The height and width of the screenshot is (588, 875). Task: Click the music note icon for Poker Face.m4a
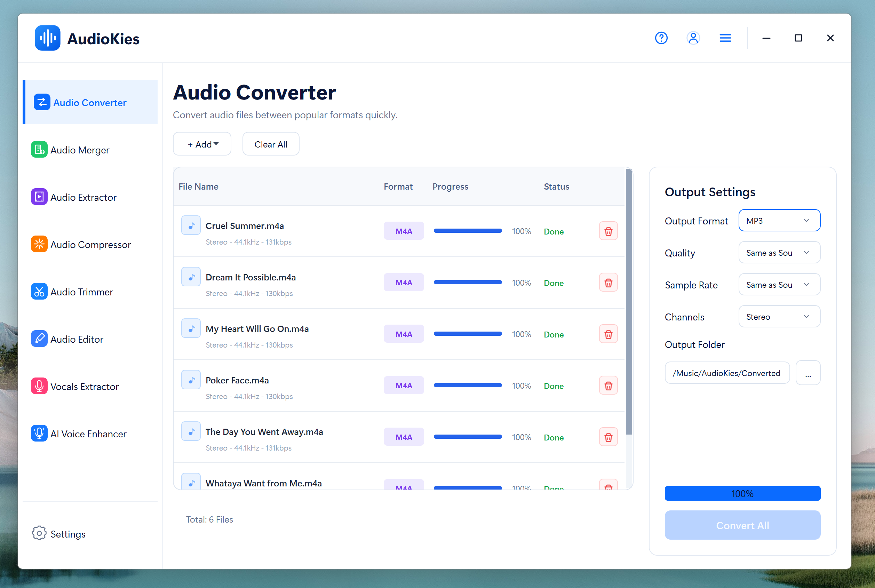click(191, 380)
